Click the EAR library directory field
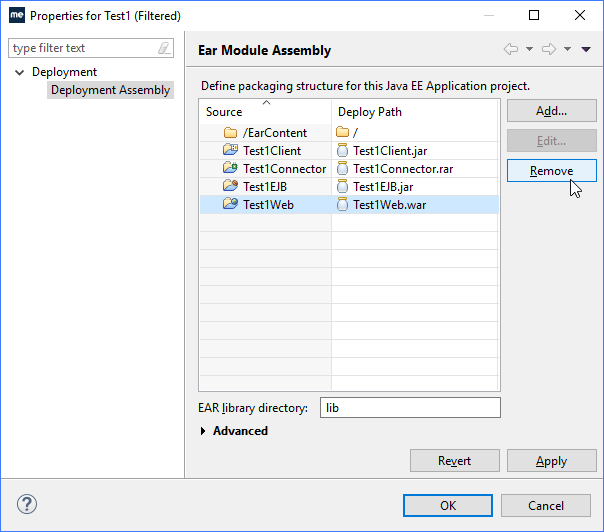 [x=409, y=408]
